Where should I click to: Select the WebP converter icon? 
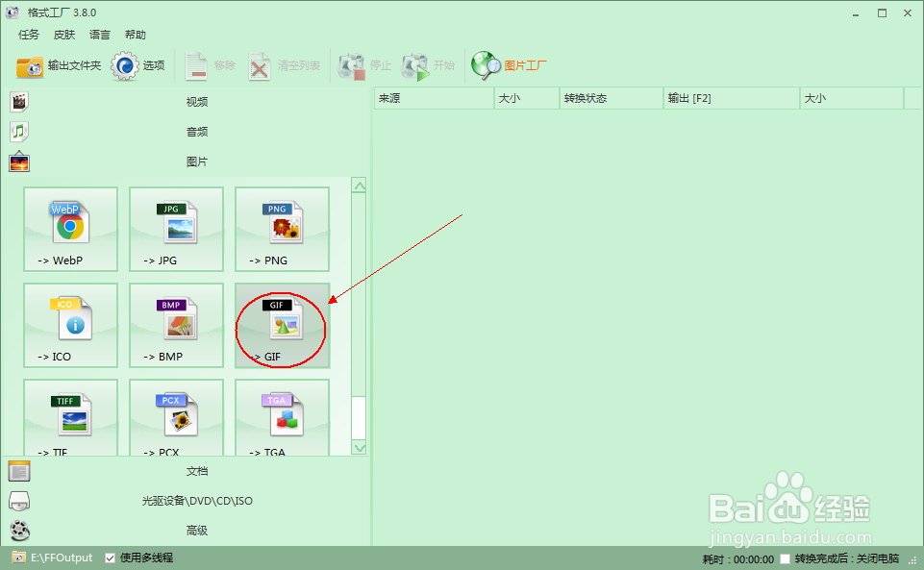(70, 229)
